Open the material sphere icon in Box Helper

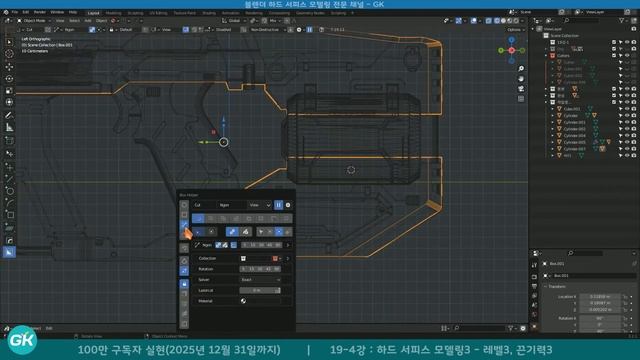tap(243, 301)
